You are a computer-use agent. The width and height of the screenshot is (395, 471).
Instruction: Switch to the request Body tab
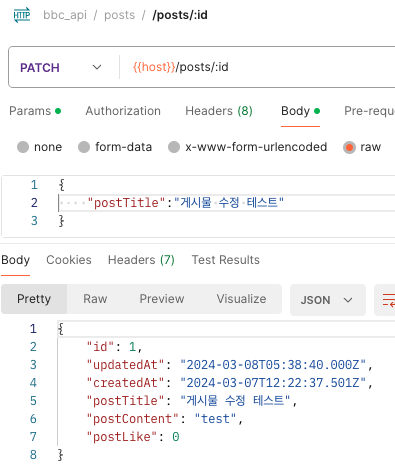(x=300, y=111)
